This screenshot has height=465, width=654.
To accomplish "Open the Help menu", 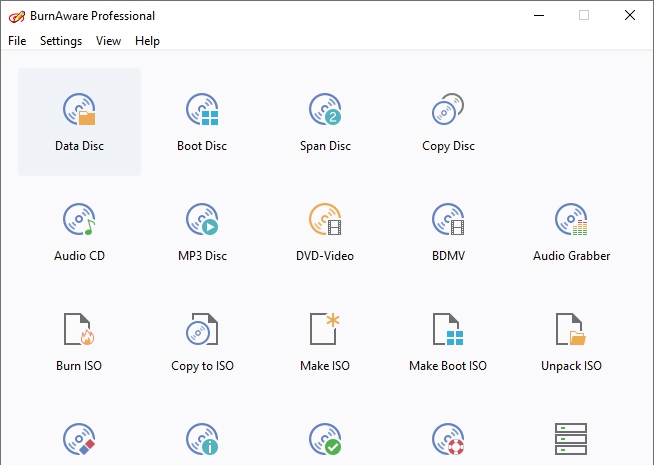I will (147, 41).
